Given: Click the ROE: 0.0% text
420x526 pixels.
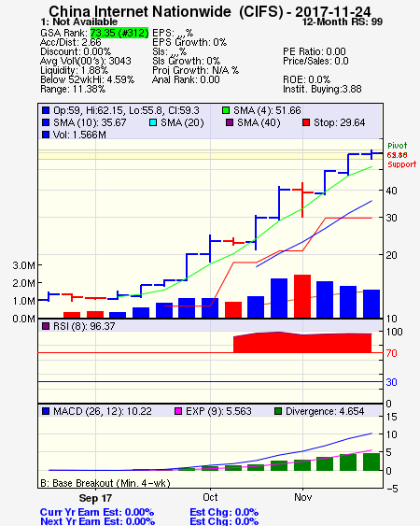Looking at the screenshot, I should point(307,79).
